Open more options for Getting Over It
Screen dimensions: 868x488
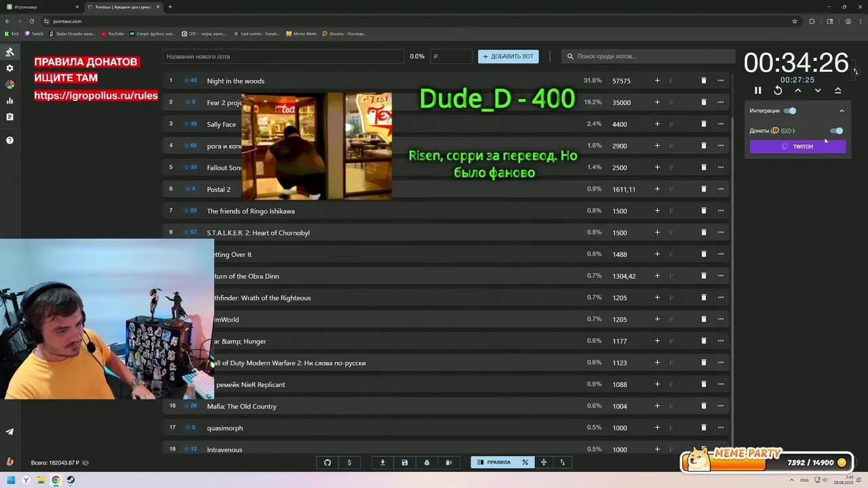click(721, 254)
